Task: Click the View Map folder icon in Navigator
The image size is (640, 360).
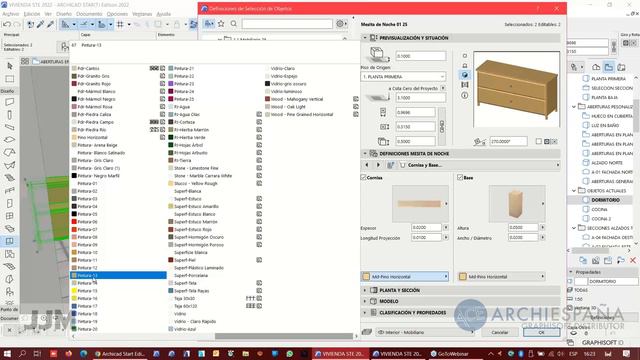Action: click(x=609, y=67)
